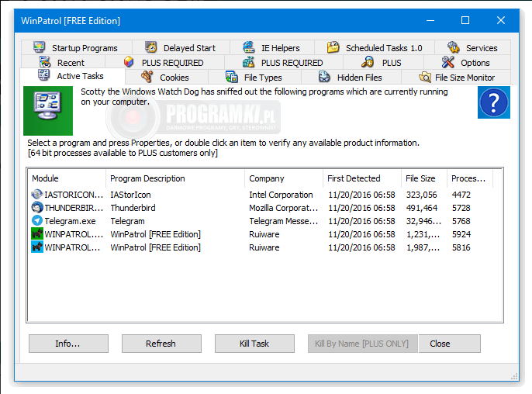Open the File Types tab
The height and width of the screenshot is (394, 532).
pyautogui.click(x=255, y=78)
